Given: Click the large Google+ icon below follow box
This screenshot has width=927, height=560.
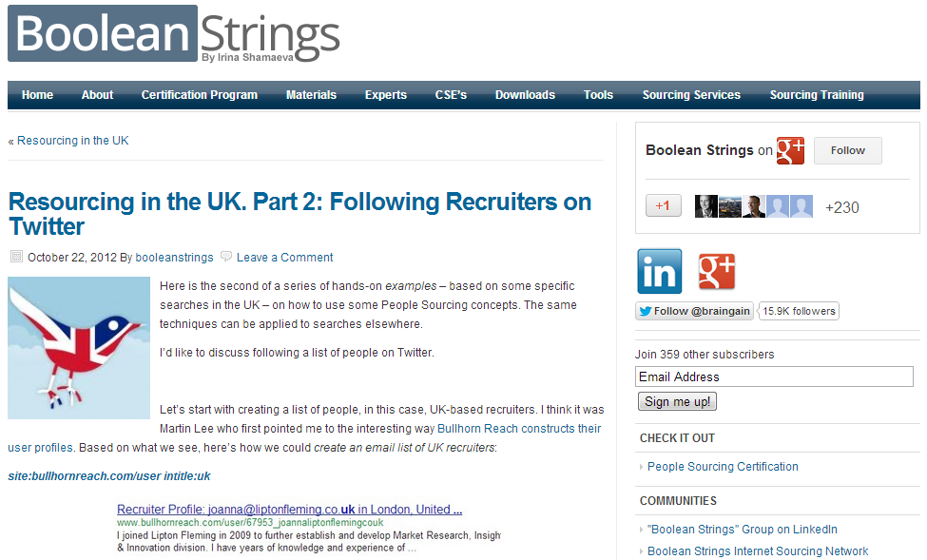Looking at the screenshot, I should [716, 271].
